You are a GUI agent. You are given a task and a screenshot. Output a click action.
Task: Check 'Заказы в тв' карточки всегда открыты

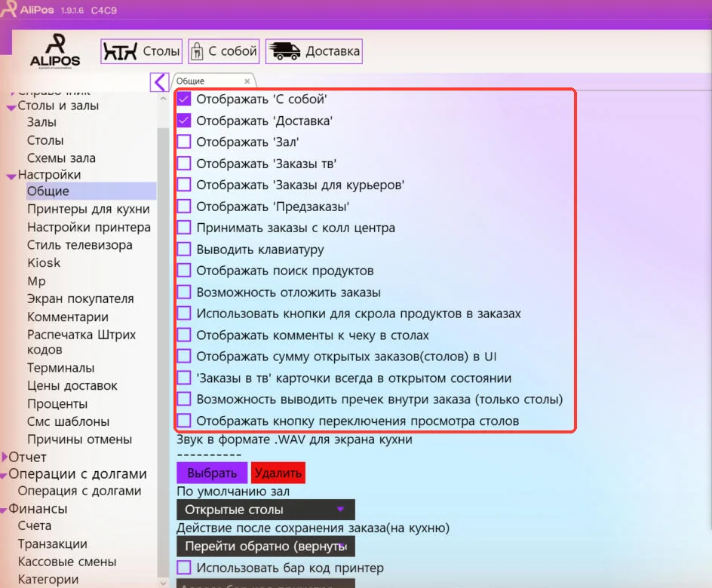point(184,378)
